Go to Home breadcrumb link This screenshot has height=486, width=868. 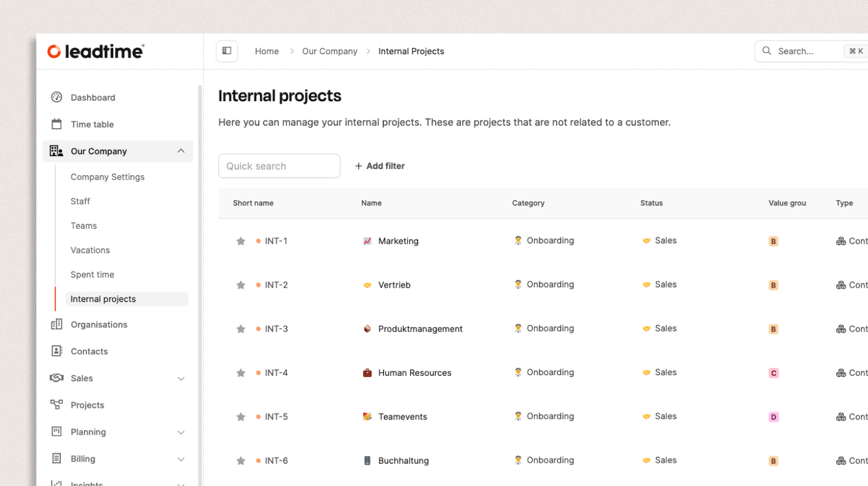(266, 51)
